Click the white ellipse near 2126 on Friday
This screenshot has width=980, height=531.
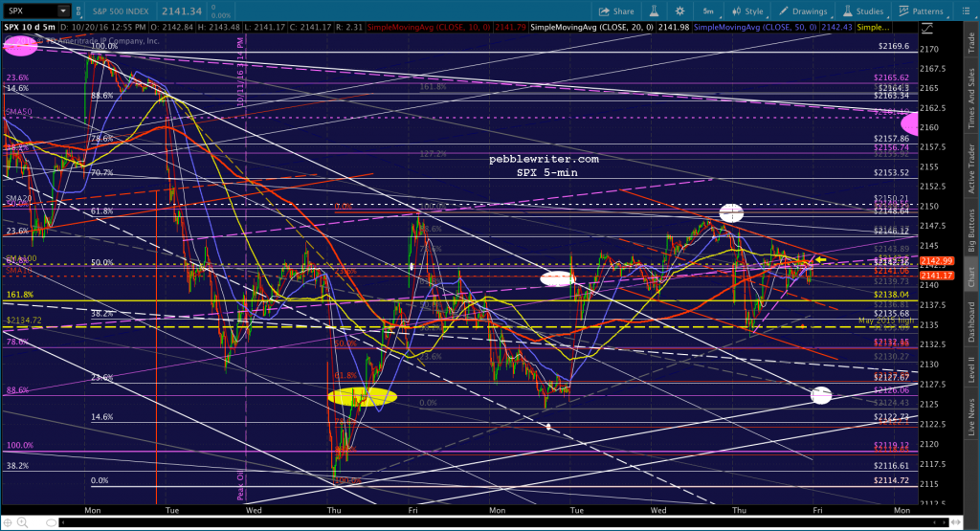[821, 395]
